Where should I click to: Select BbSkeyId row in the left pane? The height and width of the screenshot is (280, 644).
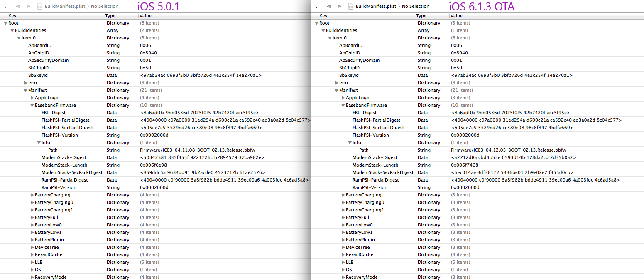(x=155, y=75)
